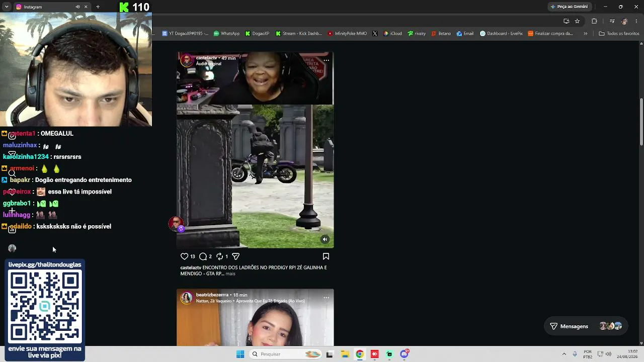Click the microphone tray icon
Screen dimensions: 644x362
(x=575, y=354)
